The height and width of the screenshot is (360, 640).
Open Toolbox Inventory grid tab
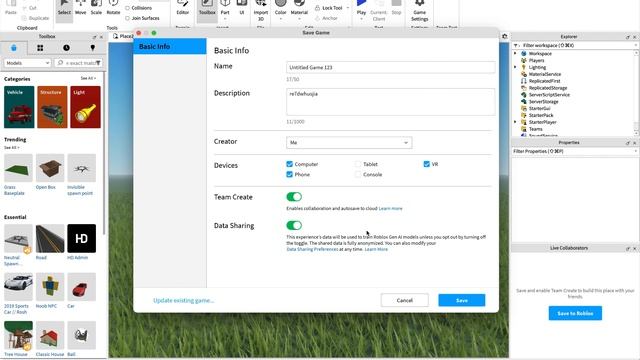(x=40, y=48)
